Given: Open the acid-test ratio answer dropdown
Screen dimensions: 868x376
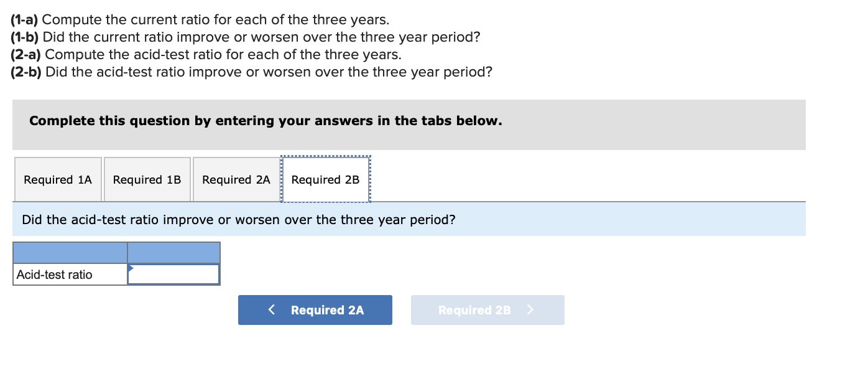Looking at the screenshot, I should pos(173,274).
